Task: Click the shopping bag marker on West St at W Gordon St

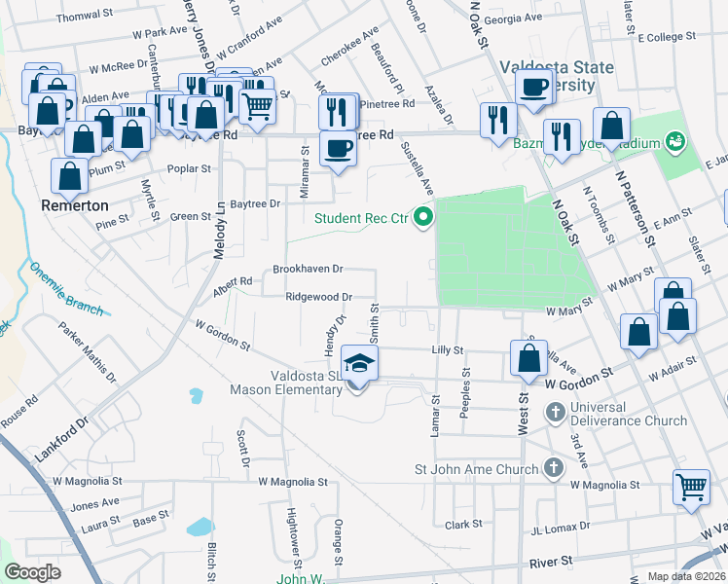Action: click(x=528, y=359)
